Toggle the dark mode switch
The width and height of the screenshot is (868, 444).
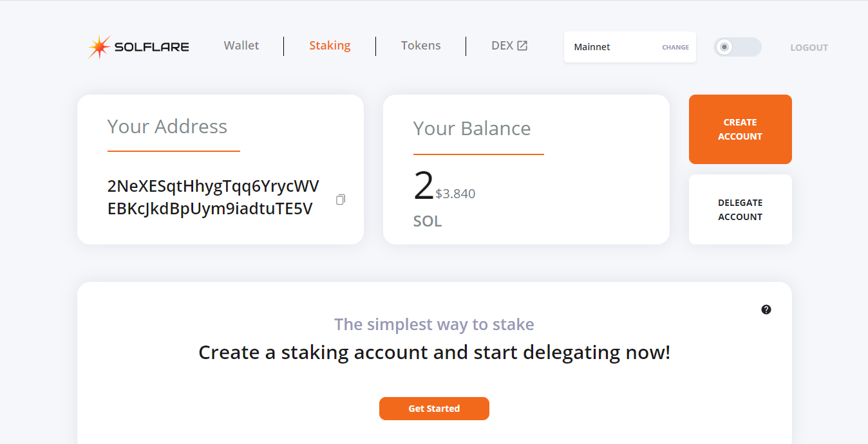tap(738, 47)
